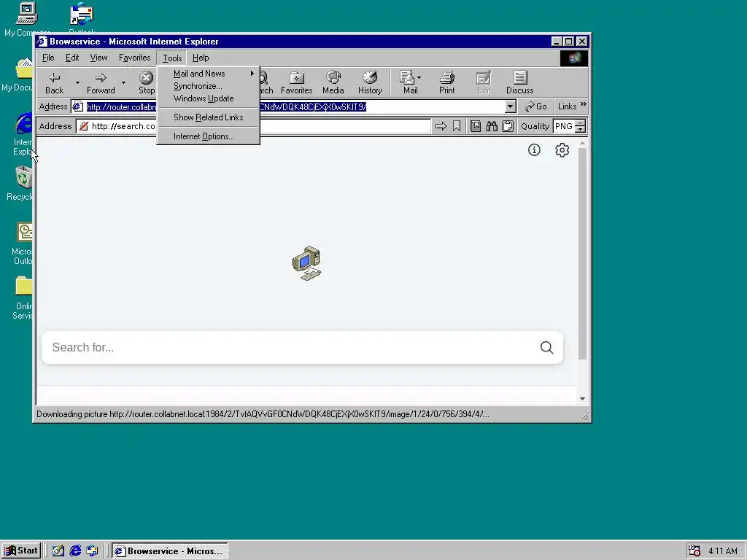Click the Browservice binoculars find icon
The height and width of the screenshot is (560, 747).
coord(492,126)
